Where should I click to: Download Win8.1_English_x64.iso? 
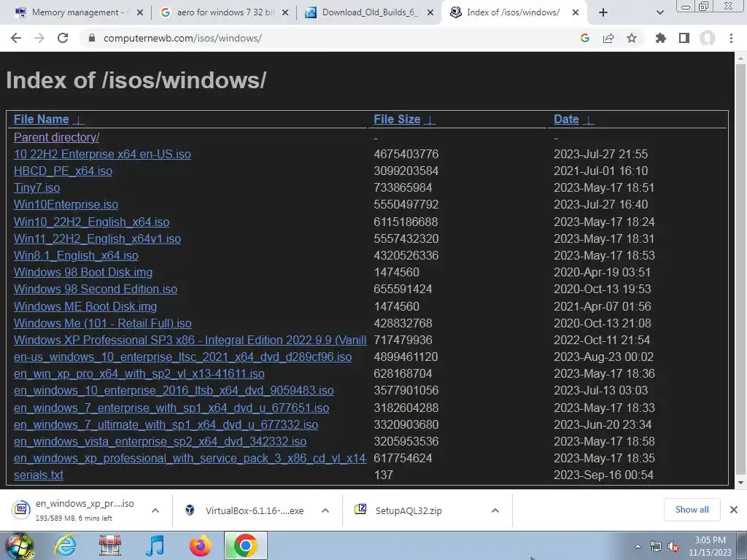(76, 255)
